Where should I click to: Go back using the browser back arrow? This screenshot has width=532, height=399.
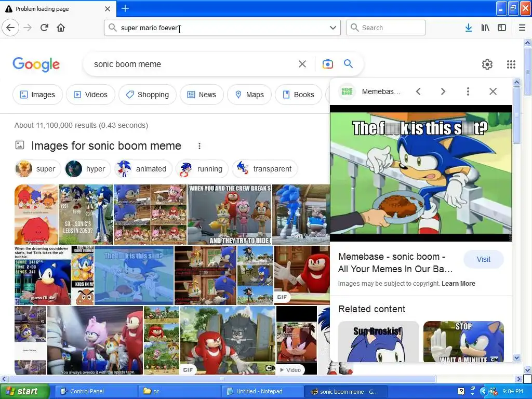point(10,28)
